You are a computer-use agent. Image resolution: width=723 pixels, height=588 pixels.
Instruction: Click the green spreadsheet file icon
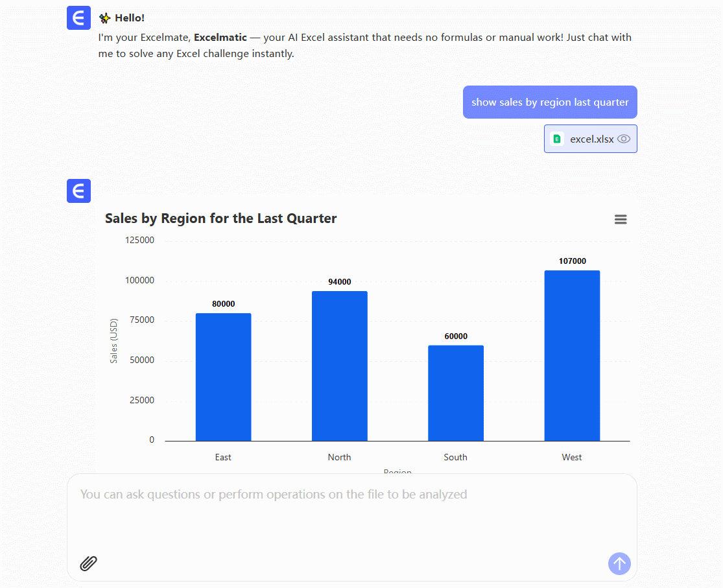click(x=557, y=139)
